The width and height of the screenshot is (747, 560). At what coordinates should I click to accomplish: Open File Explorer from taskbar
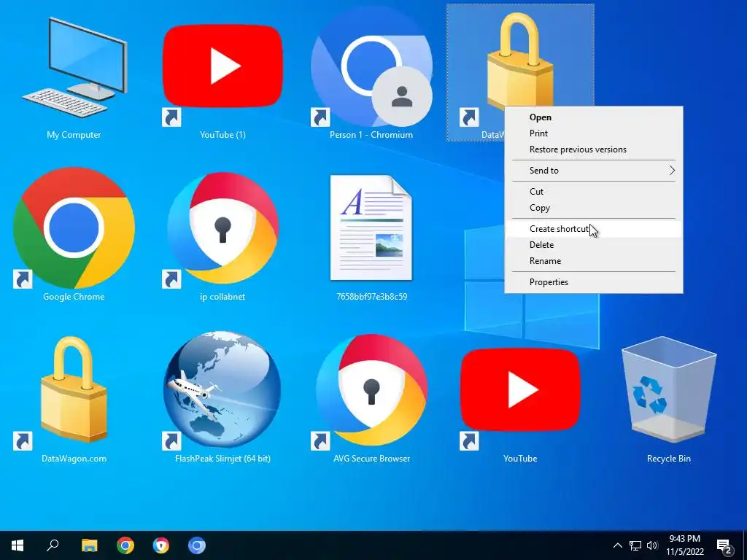coord(89,545)
